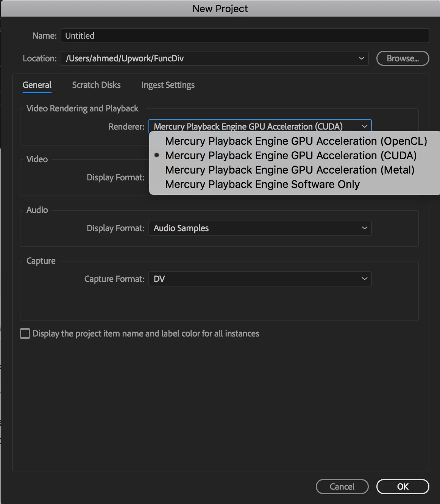440x504 pixels.
Task: Enable display project item name checkbox
Action: click(25, 333)
